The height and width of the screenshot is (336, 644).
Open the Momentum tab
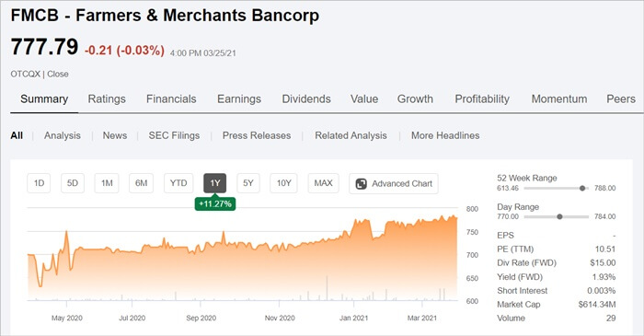[x=559, y=99]
